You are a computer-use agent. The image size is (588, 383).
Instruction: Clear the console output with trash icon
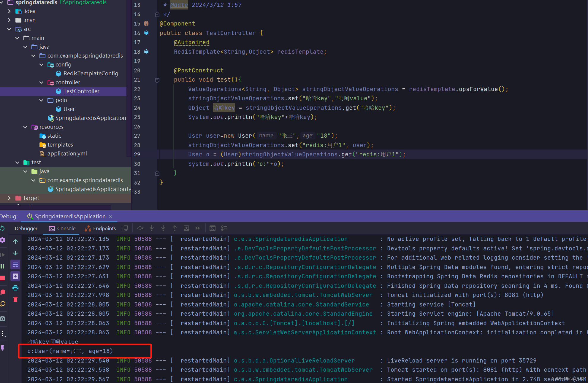15,299
